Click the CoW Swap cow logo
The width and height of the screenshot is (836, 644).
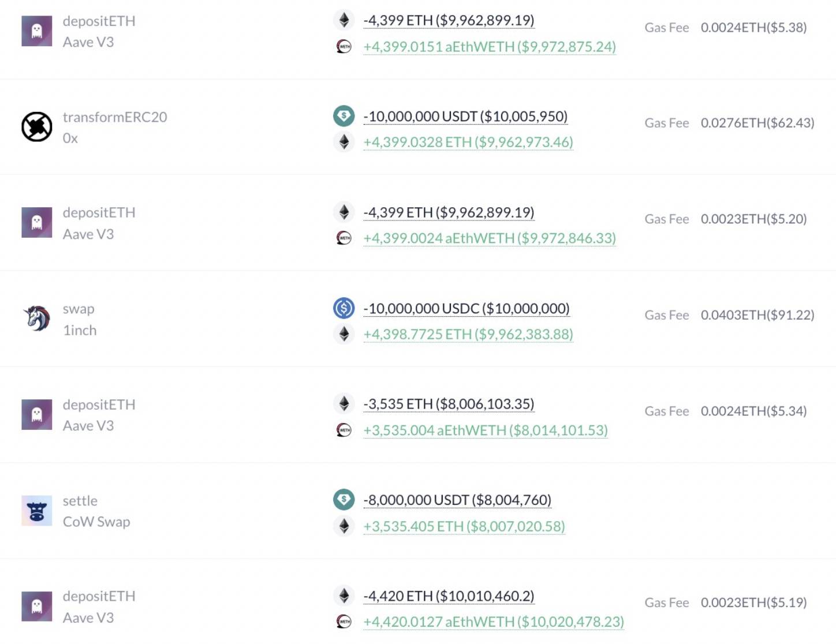pyautogui.click(x=37, y=511)
